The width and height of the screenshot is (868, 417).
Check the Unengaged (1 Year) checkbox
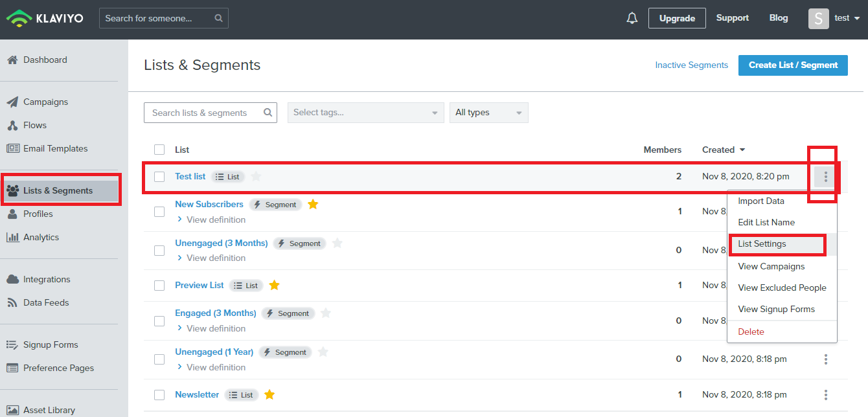[x=159, y=359]
